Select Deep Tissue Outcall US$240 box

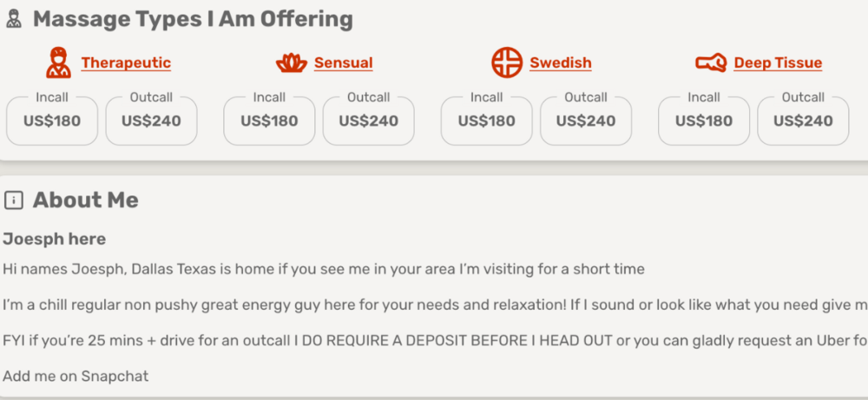[803, 121]
